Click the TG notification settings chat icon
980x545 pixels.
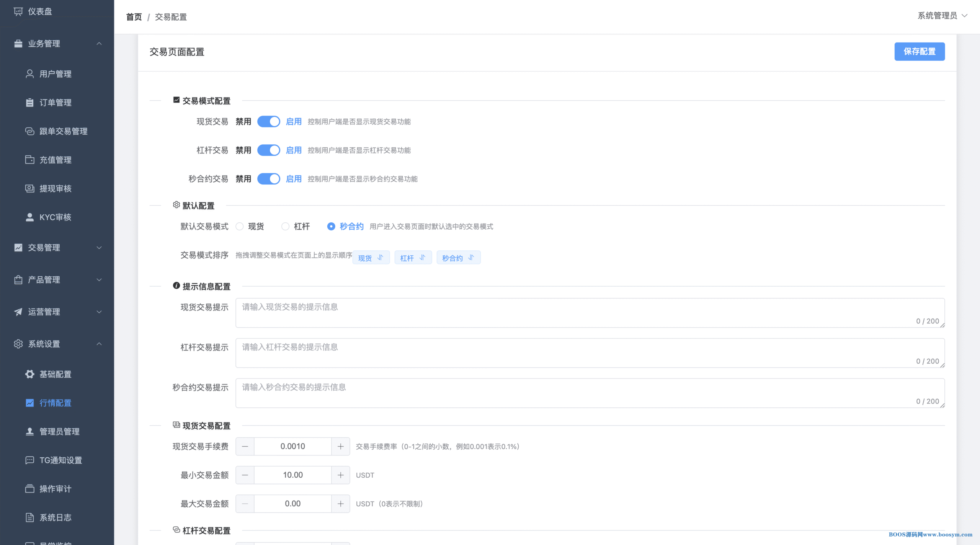[x=29, y=460]
